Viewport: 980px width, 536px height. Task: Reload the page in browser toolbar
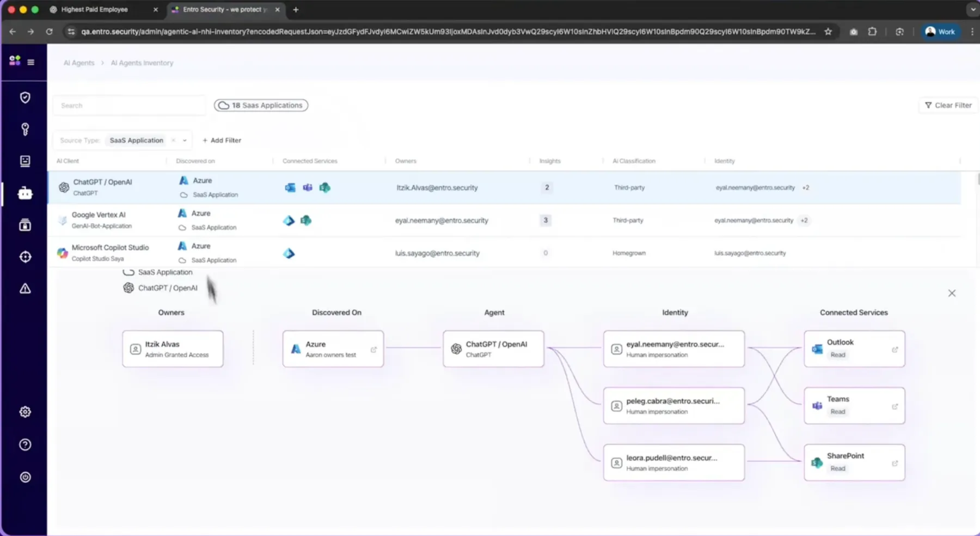[49, 32]
